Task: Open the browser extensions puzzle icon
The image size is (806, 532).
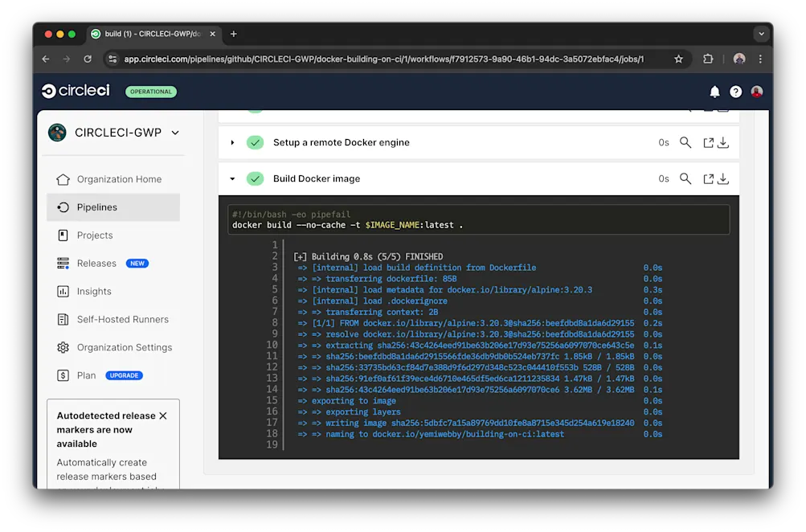Action: [708, 59]
